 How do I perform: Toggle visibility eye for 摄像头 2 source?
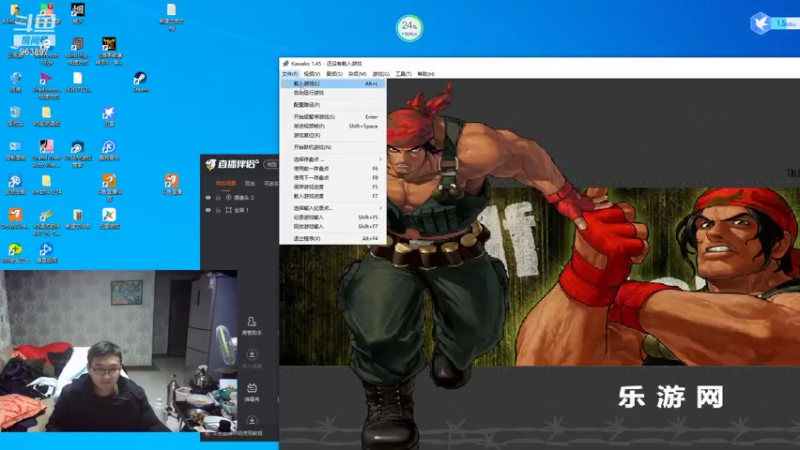(x=208, y=197)
